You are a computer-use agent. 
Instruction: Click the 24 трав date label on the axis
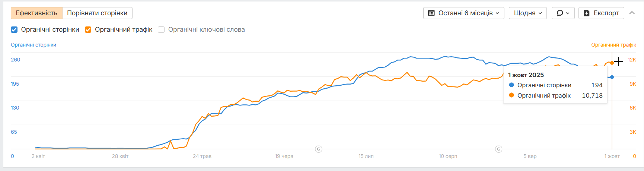(202, 156)
